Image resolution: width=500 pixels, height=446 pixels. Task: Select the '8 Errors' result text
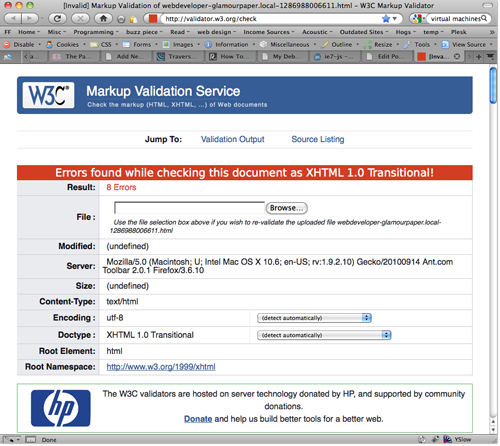click(x=121, y=187)
